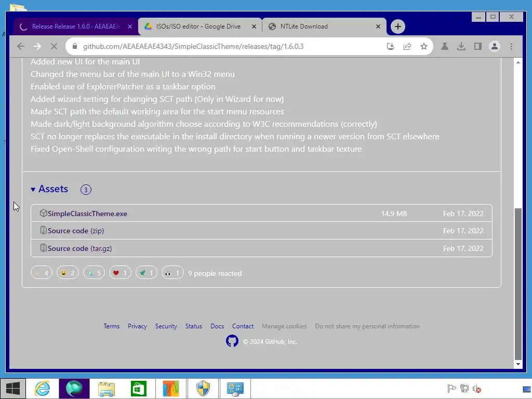Close the NTLite Download tab
The width and height of the screenshot is (532, 399).
(x=378, y=26)
